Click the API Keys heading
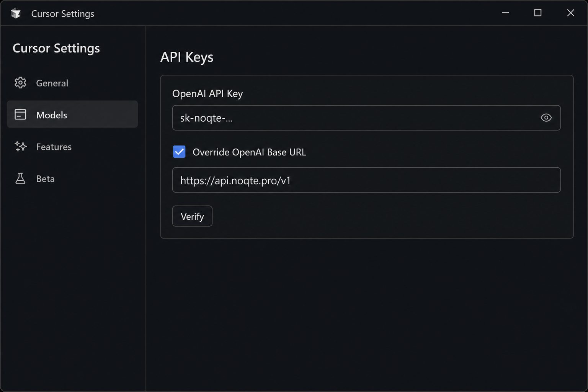Image resolution: width=588 pixels, height=392 pixels. (187, 57)
